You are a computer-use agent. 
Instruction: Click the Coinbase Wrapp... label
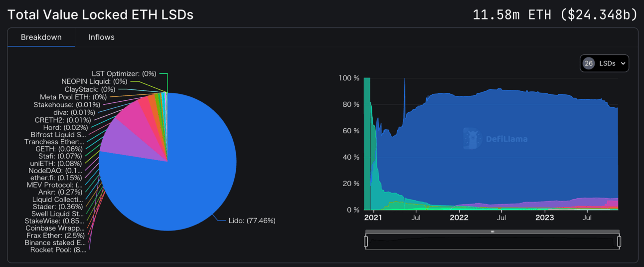point(55,228)
